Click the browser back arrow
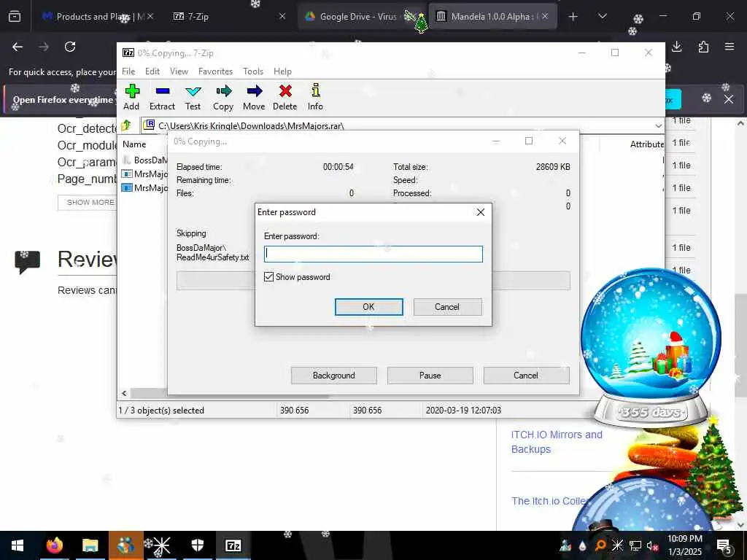747x560 pixels. pyautogui.click(x=18, y=47)
